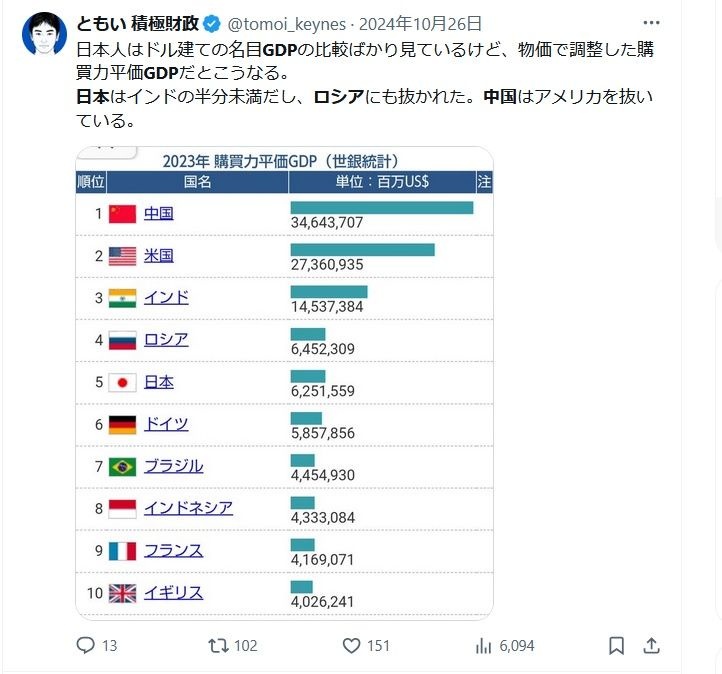Click the インド country link
Screen dimensions: 722x674
point(166,297)
